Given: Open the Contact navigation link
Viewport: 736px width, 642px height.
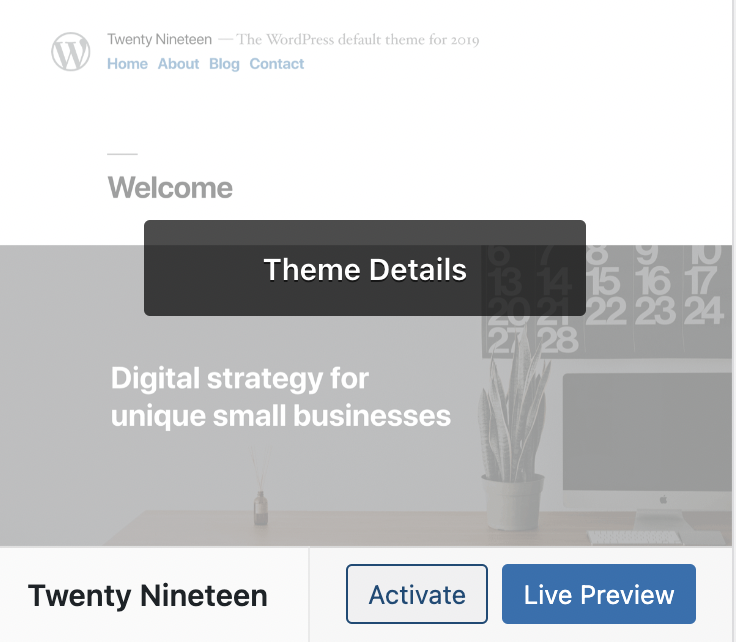Looking at the screenshot, I should click(276, 64).
